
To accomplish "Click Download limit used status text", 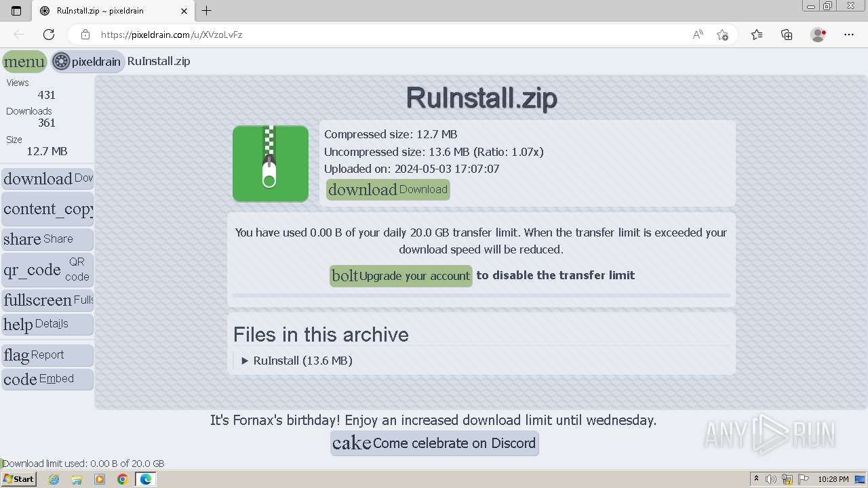I will 83,464.
